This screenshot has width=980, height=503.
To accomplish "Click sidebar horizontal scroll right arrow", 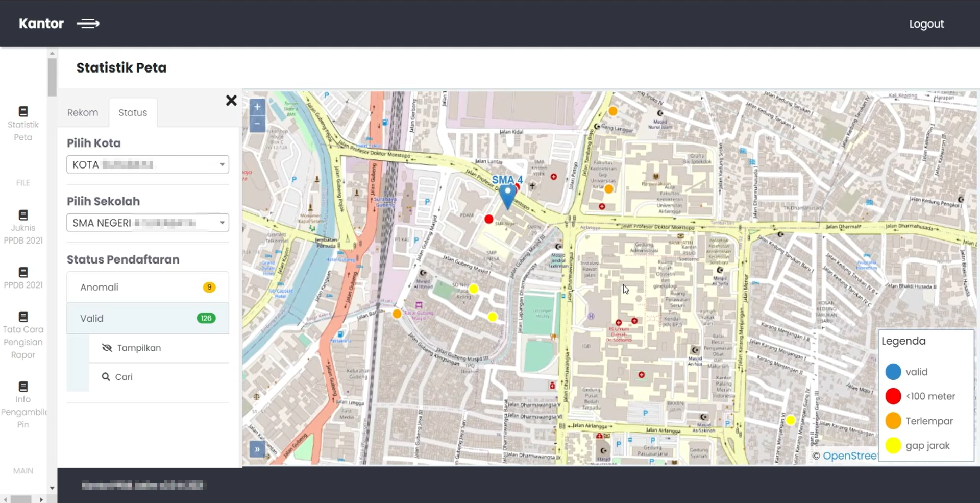I will (x=41, y=499).
